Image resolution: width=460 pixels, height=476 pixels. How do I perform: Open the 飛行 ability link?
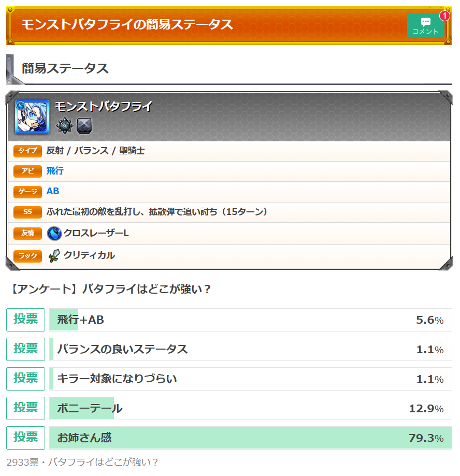coord(55,171)
